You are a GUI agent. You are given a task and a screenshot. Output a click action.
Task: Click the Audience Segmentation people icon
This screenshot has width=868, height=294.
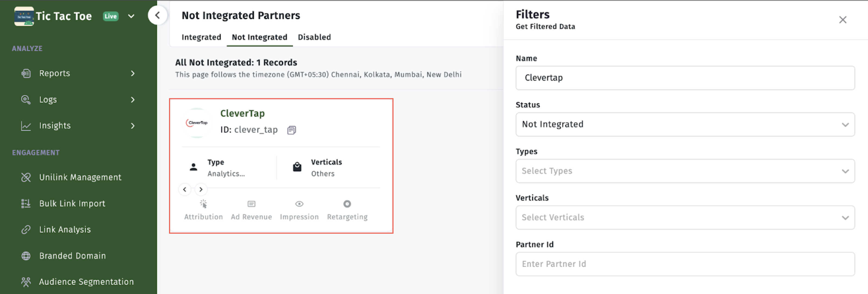coord(26,282)
